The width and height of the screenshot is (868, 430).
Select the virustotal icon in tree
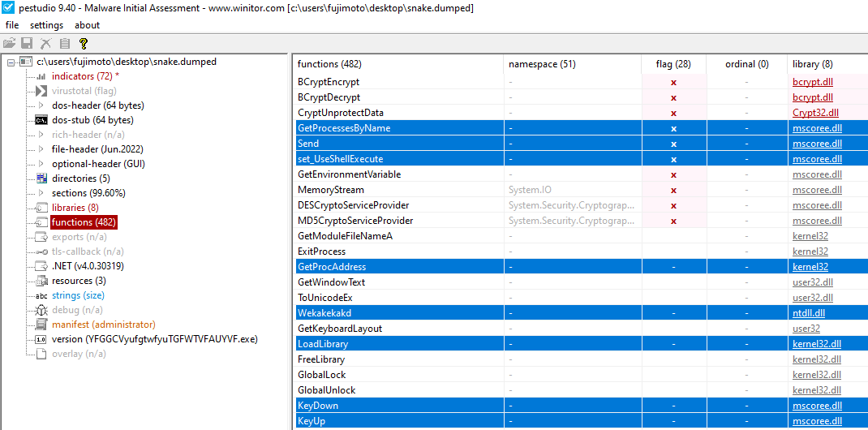click(x=41, y=91)
